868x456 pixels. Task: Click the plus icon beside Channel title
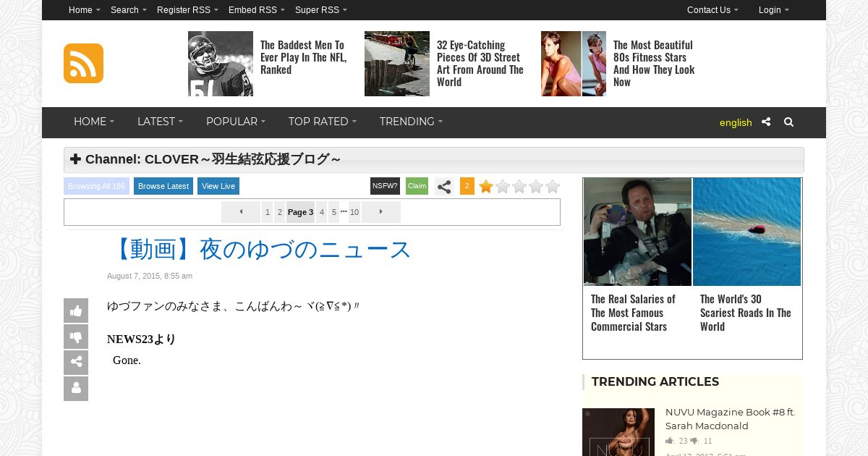76,159
